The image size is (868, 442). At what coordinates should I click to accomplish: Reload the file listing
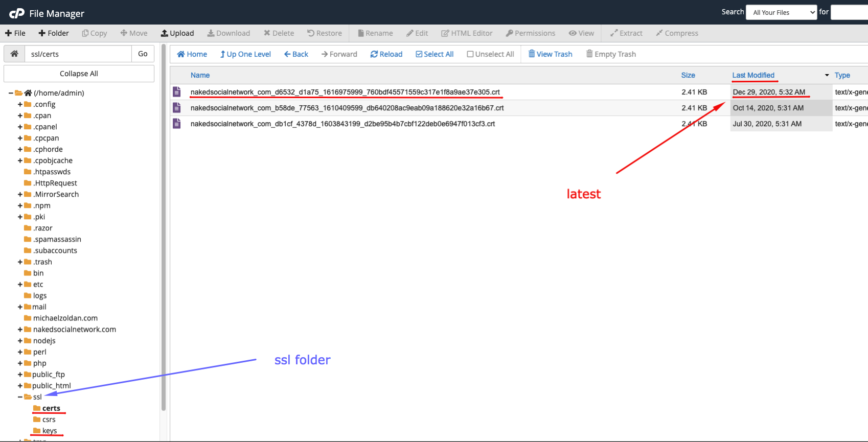[x=386, y=54]
